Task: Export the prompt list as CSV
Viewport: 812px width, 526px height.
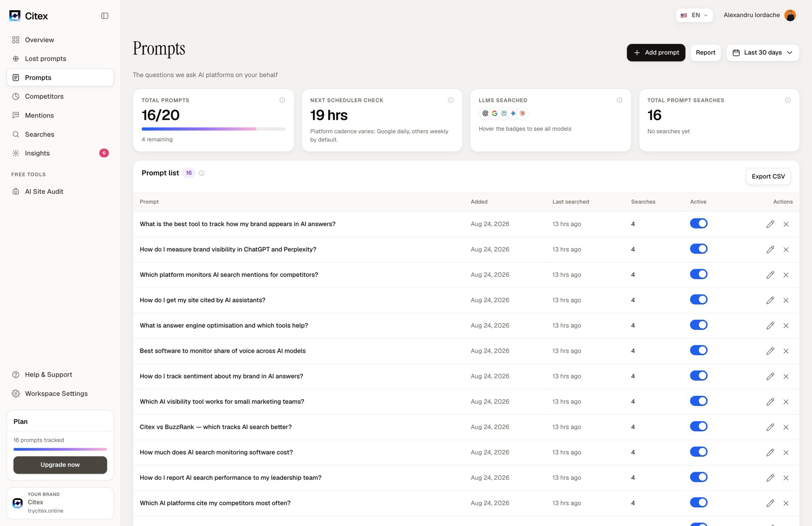Action: (x=768, y=176)
